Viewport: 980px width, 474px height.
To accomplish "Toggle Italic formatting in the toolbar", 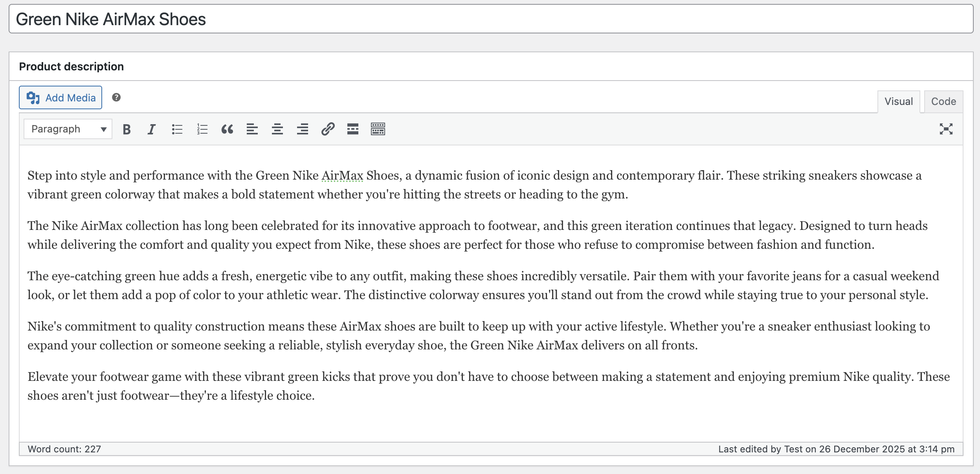I will pos(152,129).
